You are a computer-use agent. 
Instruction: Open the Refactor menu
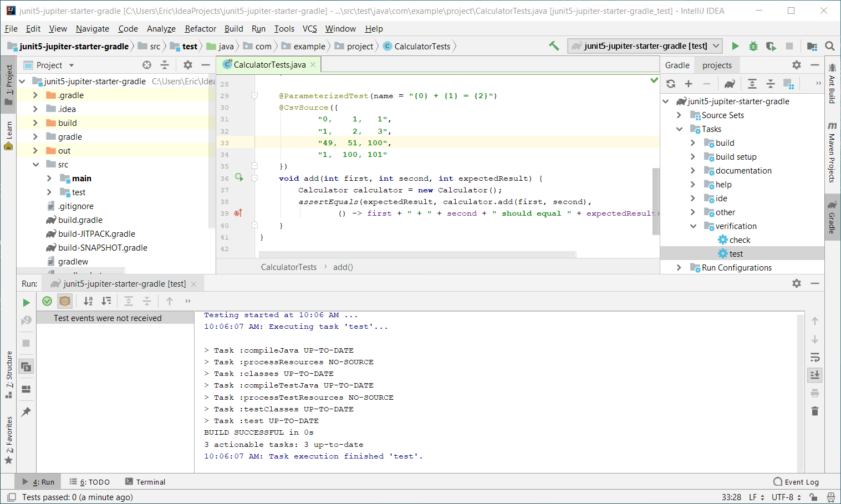point(200,29)
